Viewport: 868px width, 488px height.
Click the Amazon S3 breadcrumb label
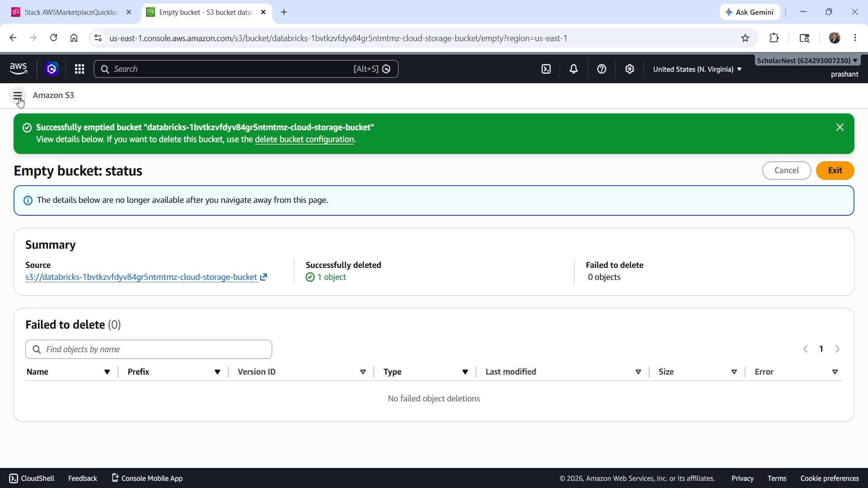53,95
